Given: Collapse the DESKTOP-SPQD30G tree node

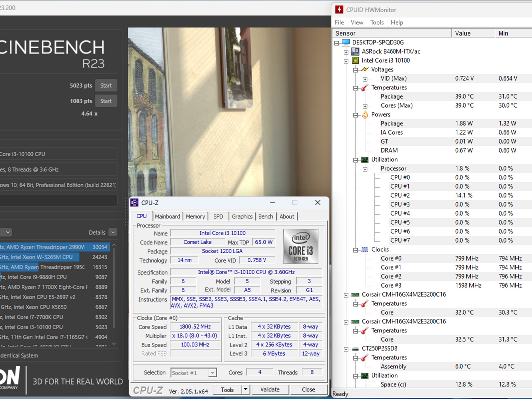Looking at the screenshot, I should [x=337, y=43].
